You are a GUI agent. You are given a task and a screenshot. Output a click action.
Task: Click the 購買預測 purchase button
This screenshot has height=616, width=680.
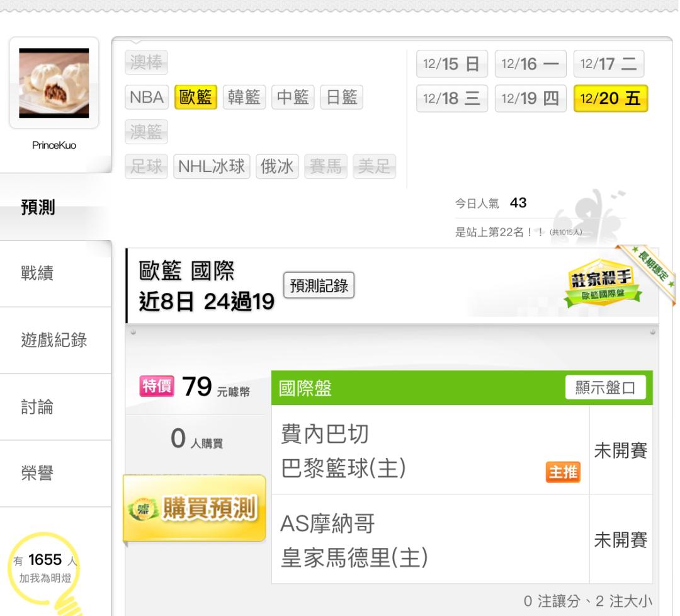[195, 508]
